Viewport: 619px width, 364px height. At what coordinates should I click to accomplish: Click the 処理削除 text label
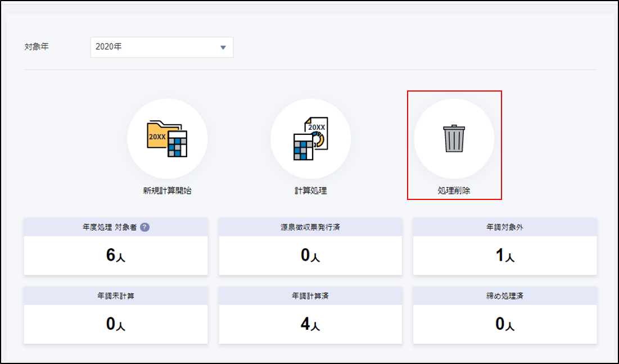click(x=454, y=190)
